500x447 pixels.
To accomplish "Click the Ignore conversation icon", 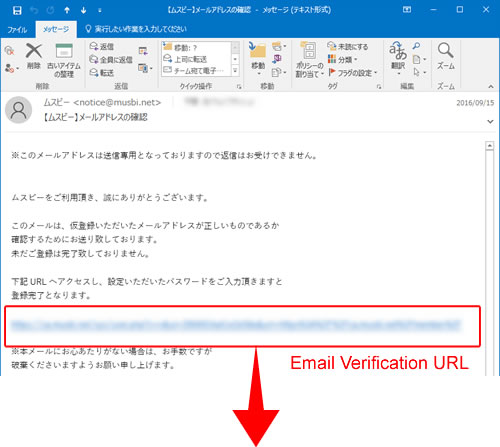I will (9, 51).
